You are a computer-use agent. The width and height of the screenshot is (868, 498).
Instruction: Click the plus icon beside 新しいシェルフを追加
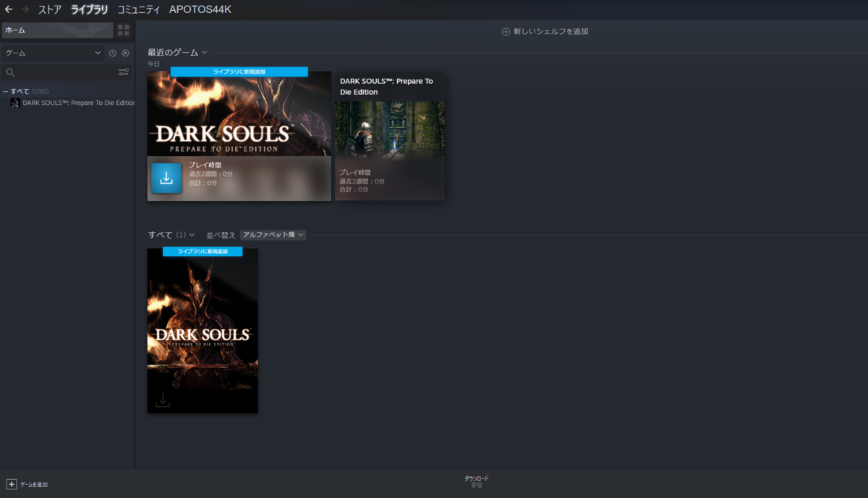[x=506, y=32]
